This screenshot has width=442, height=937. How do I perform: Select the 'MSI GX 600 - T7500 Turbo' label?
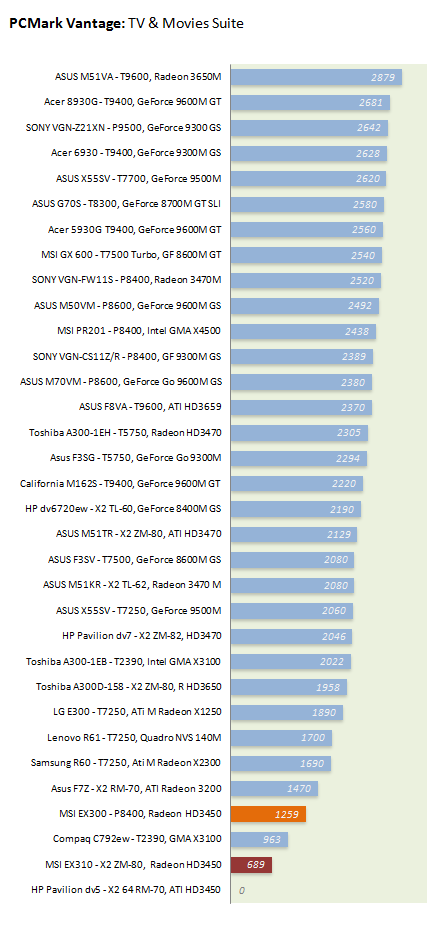(131, 255)
